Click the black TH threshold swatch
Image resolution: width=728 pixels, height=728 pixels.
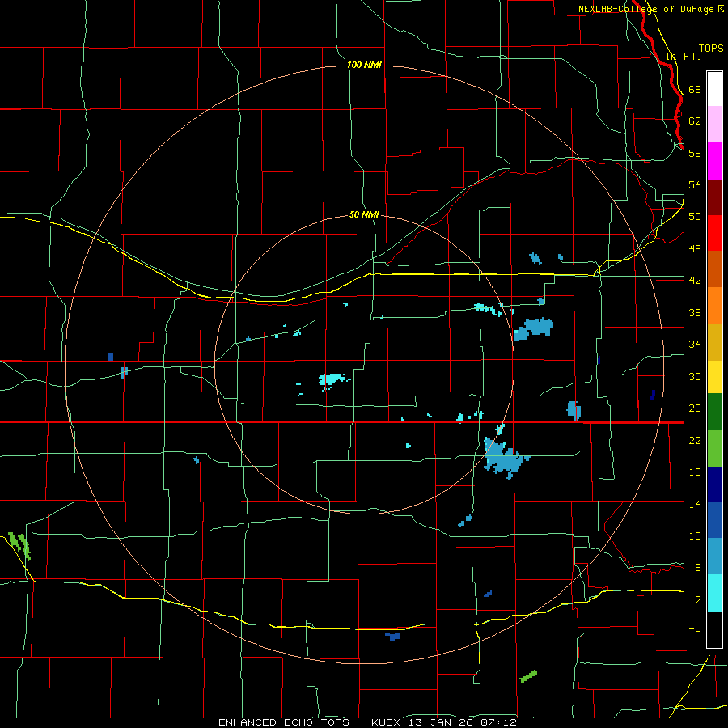coord(714,629)
